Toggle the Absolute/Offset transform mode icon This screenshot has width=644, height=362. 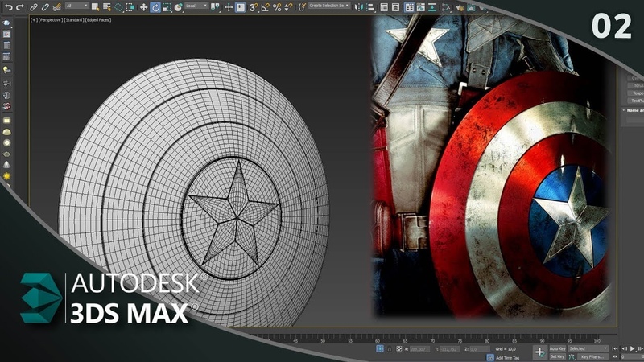click(398, 348)
